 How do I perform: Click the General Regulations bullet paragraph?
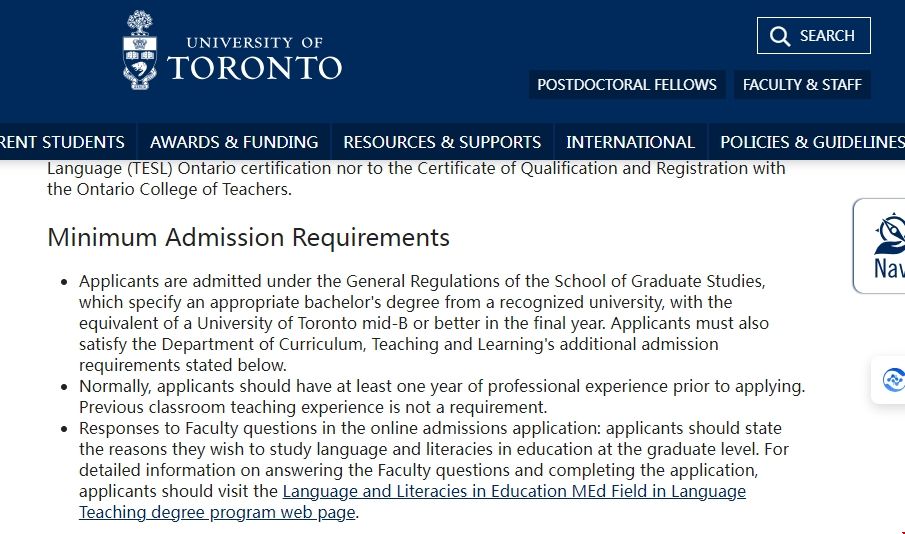(x=420, y=323)
